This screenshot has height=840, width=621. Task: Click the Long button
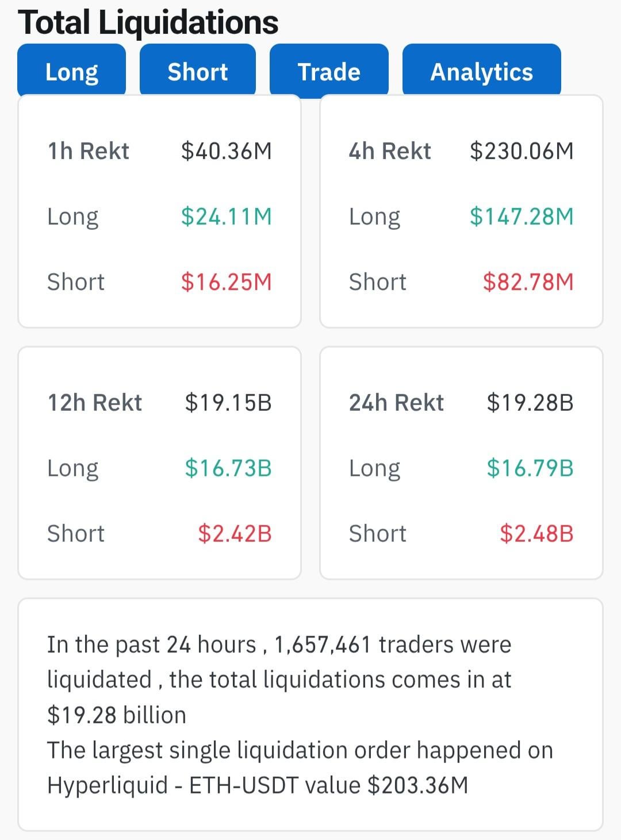pos(72,72)
